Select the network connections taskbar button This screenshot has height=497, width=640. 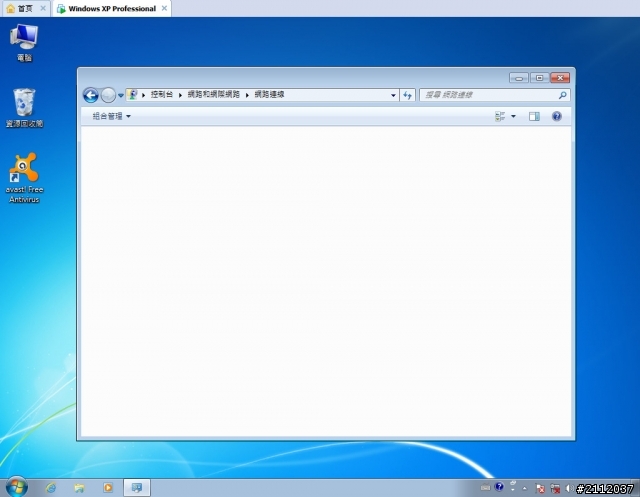coord(137,488)
